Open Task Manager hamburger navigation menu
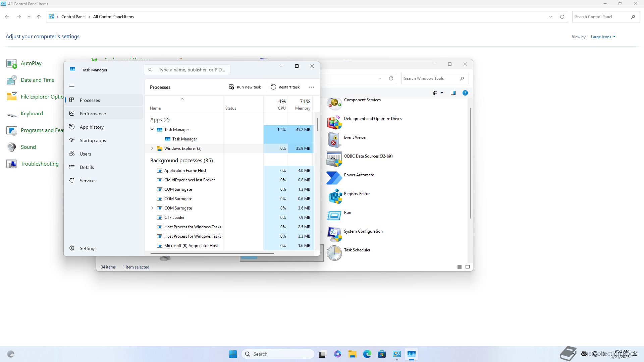 click(x=72, y=86)
